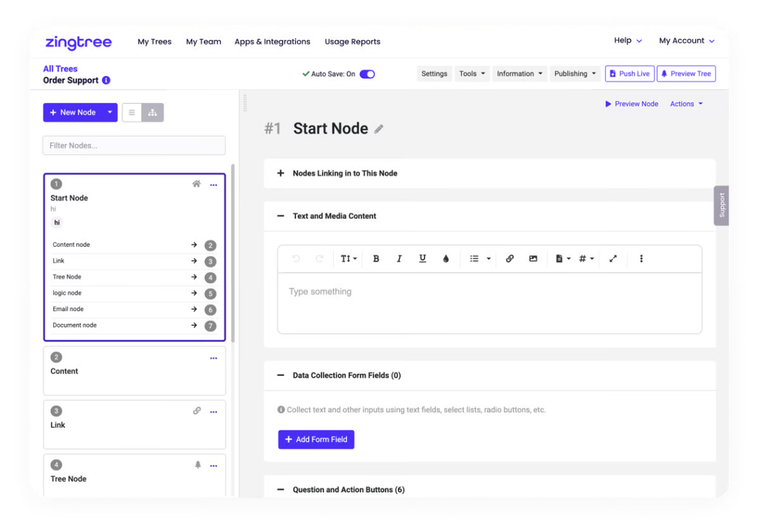
Task: Open list style dropdown arrow
Action: [488, 259]
